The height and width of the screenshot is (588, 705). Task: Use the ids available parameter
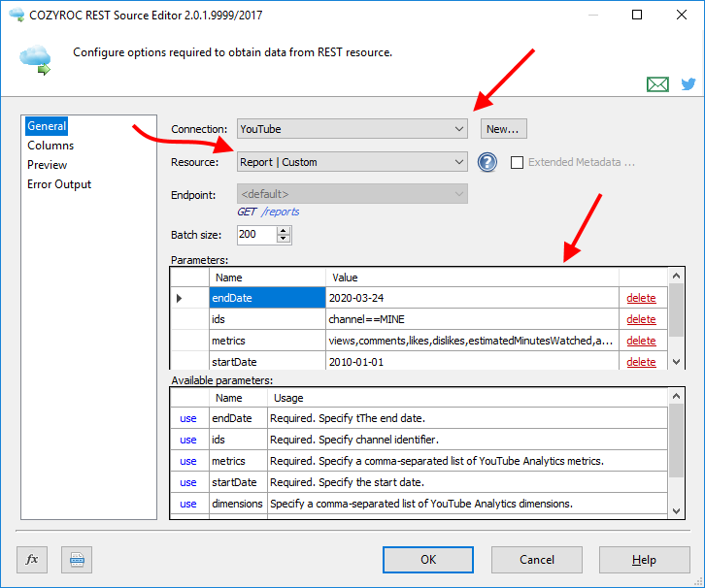[188, 440]
